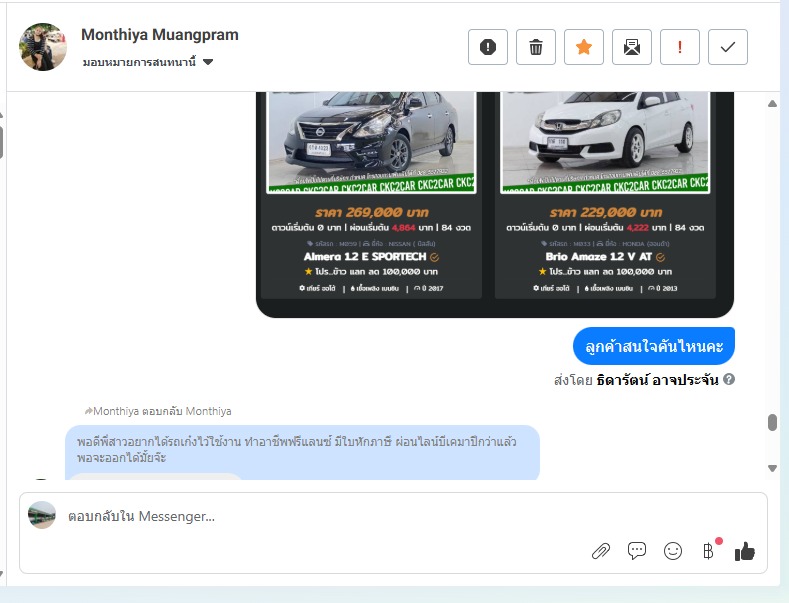Image resolution: width=789 pixels, height=603 pixels.
Task: Click the verified badge next to Almera title
Action: point(434,257)
